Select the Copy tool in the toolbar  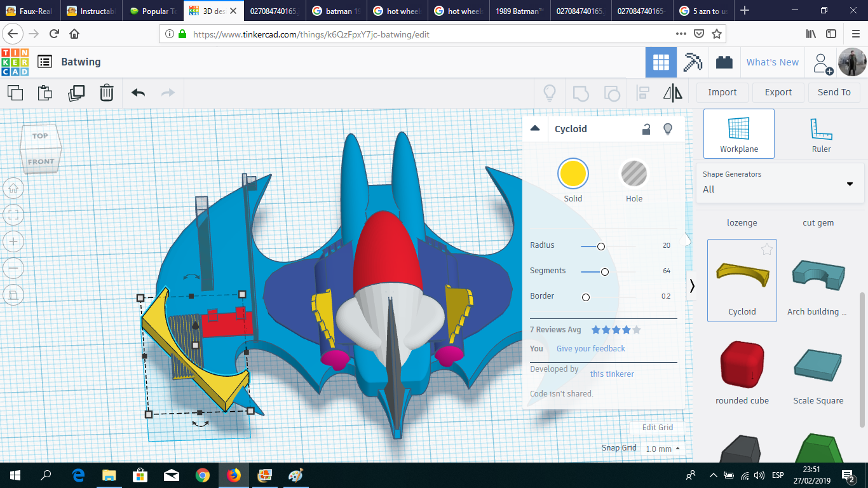15,92
